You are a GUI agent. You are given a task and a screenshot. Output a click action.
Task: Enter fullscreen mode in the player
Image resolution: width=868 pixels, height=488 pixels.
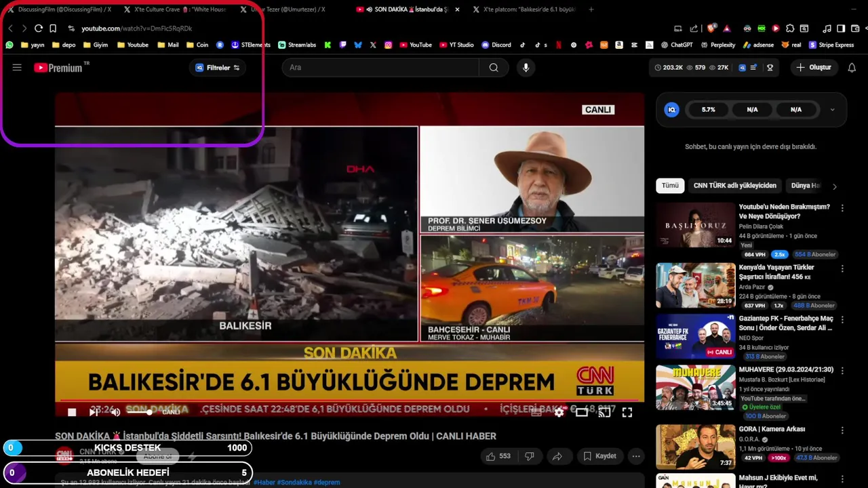[627, 412]
